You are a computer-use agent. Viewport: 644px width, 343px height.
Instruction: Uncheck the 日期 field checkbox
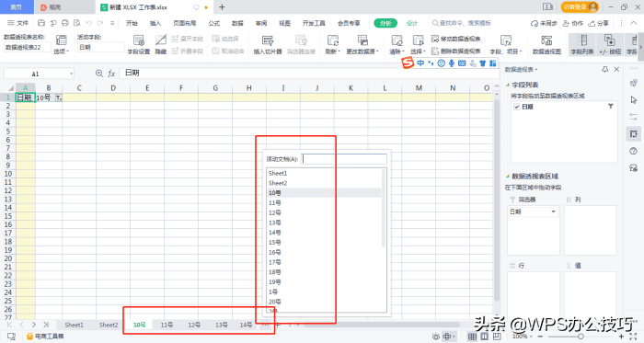tap(517, 107)
